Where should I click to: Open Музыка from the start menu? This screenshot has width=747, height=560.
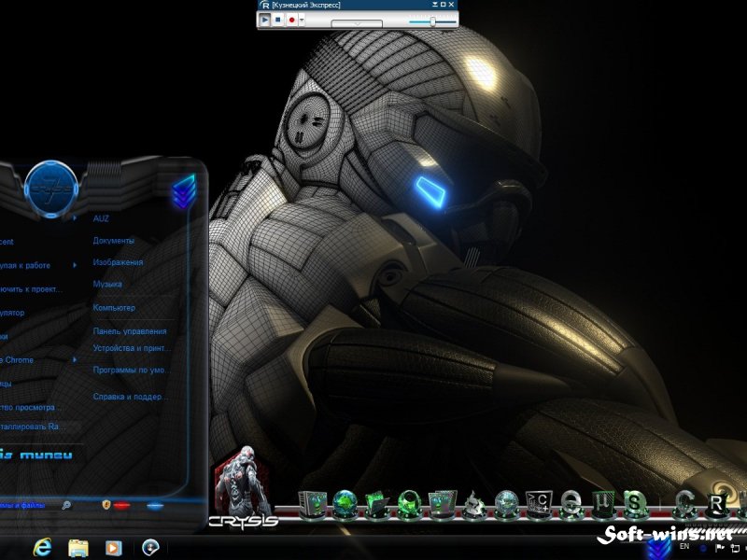[107, 284]
